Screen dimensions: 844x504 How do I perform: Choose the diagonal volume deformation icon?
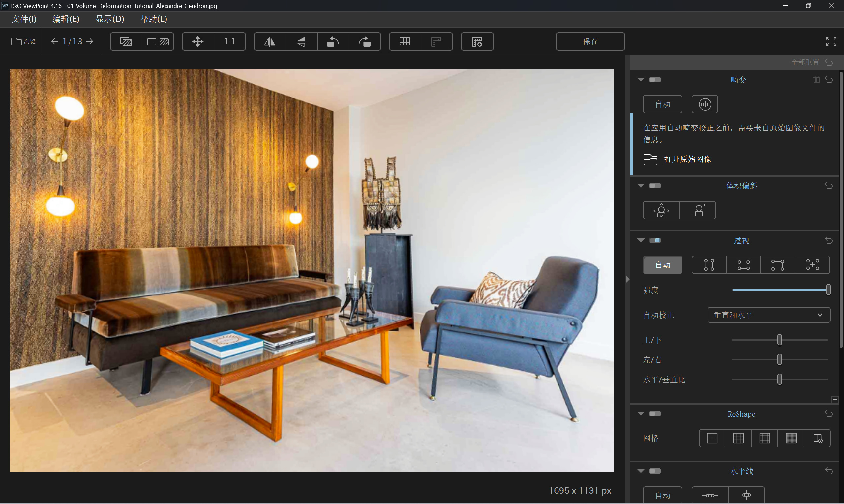pyautogui.click(x=698, y=210)
